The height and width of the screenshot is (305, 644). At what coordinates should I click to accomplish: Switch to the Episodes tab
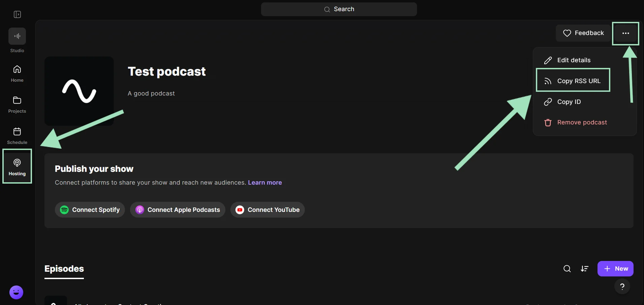point(64,269)
